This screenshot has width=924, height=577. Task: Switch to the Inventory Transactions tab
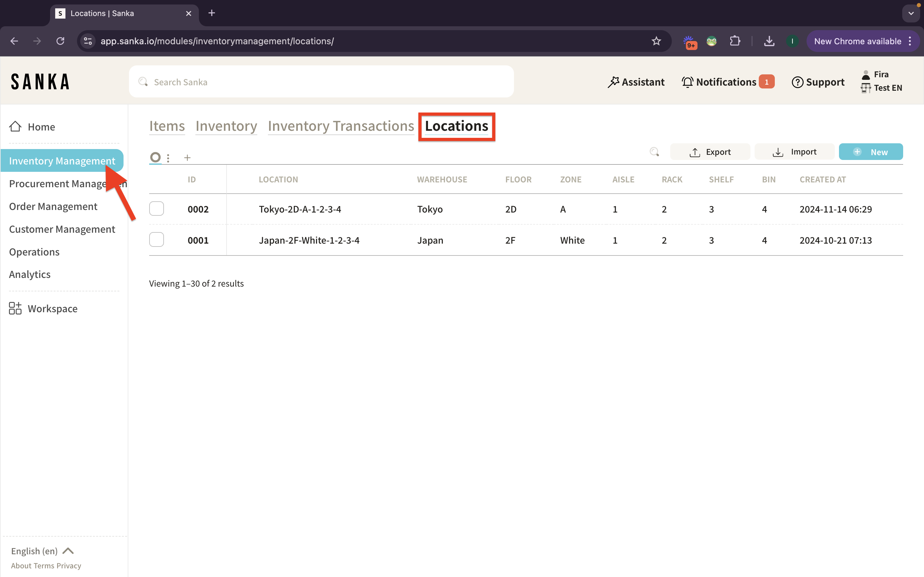pos(341,126)
